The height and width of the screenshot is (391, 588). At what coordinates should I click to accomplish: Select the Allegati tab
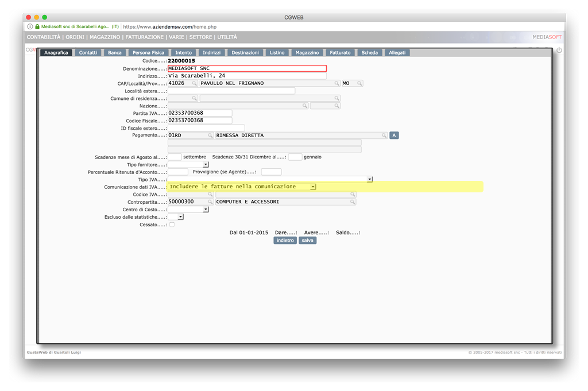point(397,52)
